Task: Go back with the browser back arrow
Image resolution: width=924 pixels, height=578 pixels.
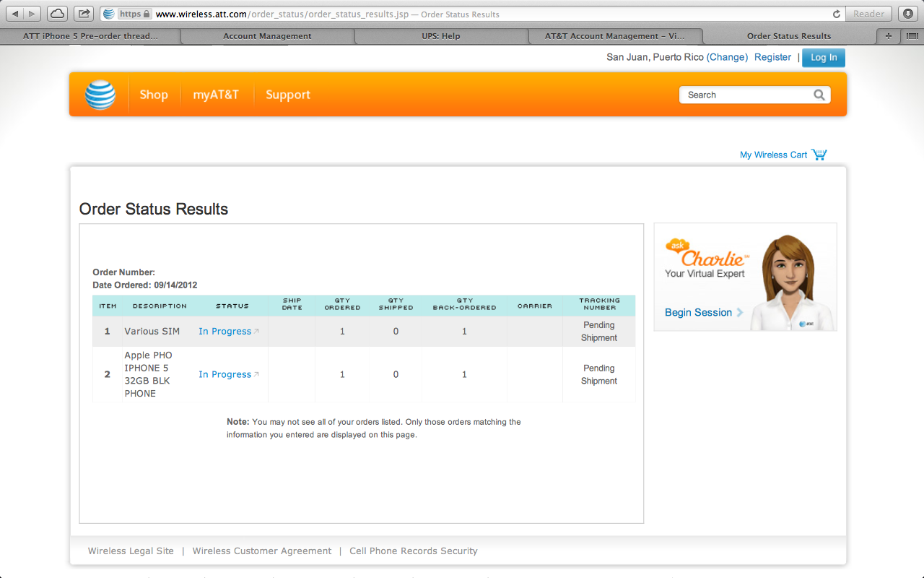Action: tap(15, 14)
